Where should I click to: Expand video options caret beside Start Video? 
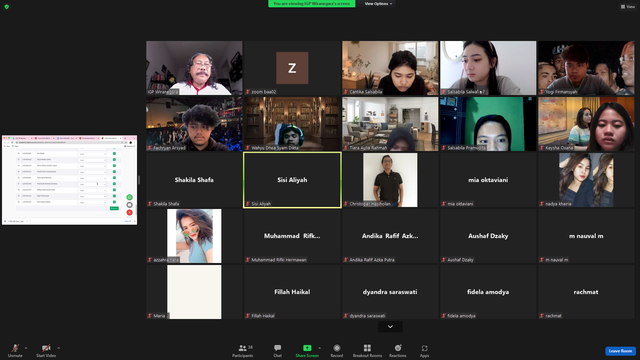click(x=58, y=348)
